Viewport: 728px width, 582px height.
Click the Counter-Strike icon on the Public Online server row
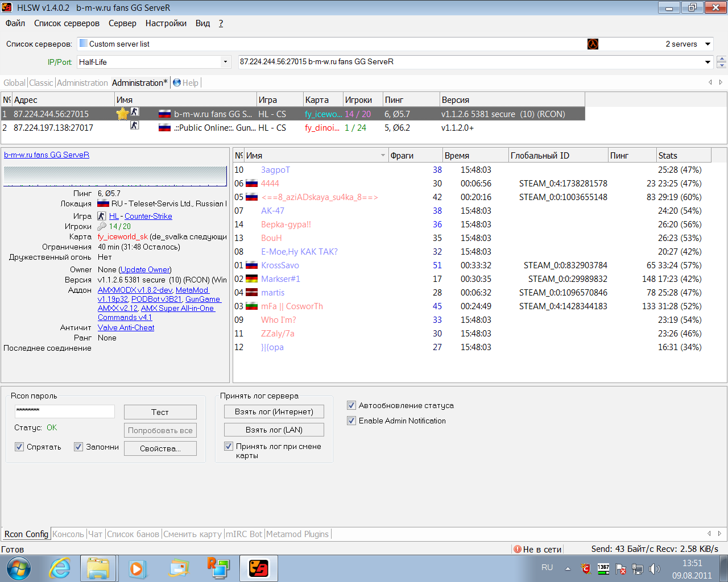[134, 125]
